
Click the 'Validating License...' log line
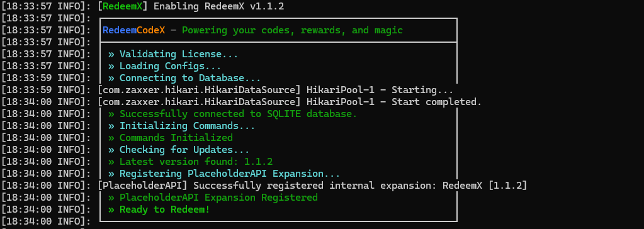pyautogui.click(x=173, y=54)
